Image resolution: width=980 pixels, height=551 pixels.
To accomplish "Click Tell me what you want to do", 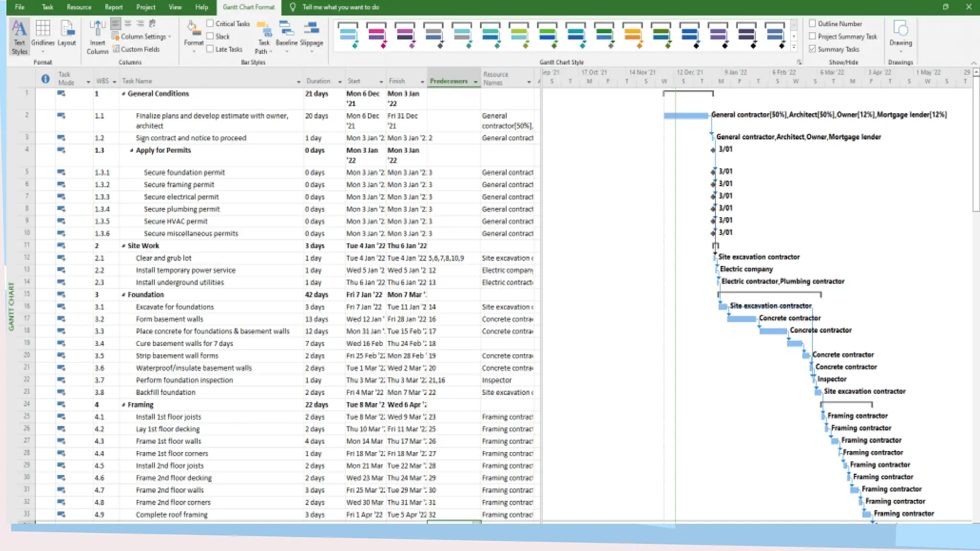I will tap(340, 7).
